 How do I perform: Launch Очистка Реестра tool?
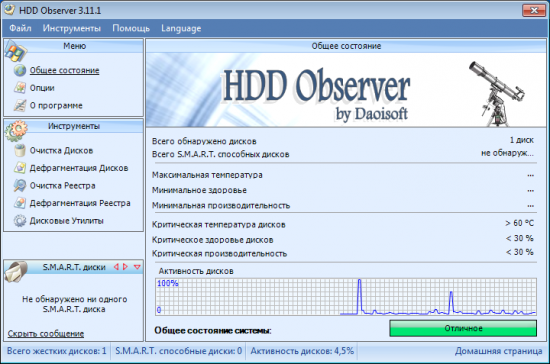click(x=62, y=186)
